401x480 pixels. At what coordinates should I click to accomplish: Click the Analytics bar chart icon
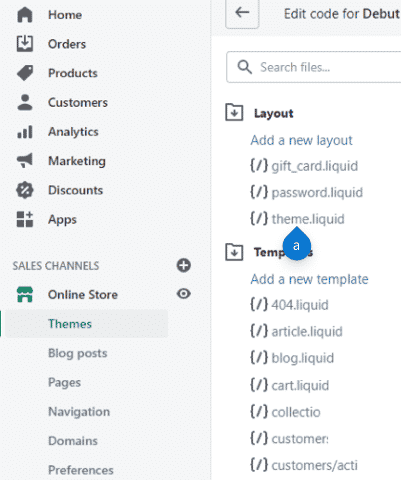point(25,132)
